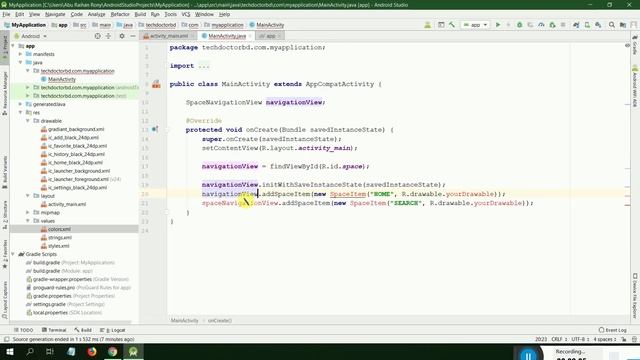Click onCreate() in editor breadcrumb
The width and height of the screenshot is (640, 360).
[x=220, y=321]
